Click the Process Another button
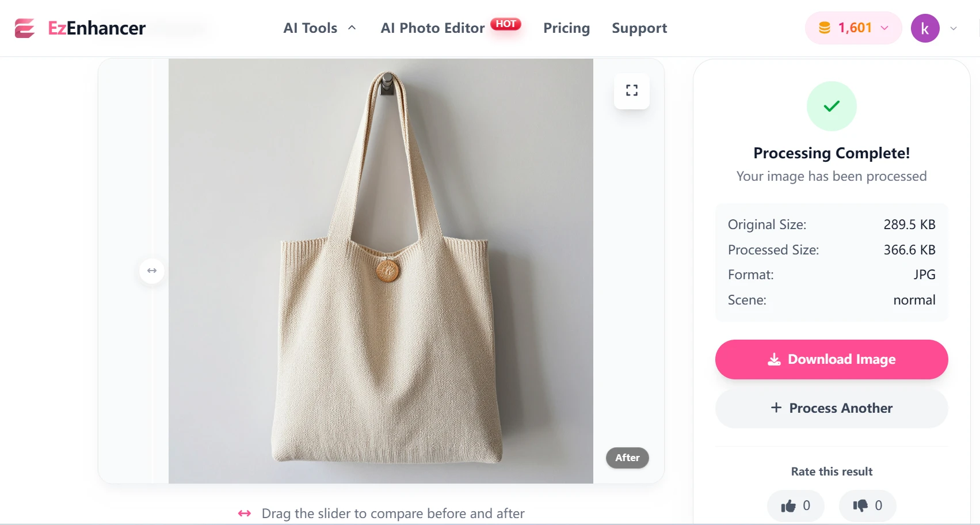Screen dimensions: 980x525 (832, 408)
